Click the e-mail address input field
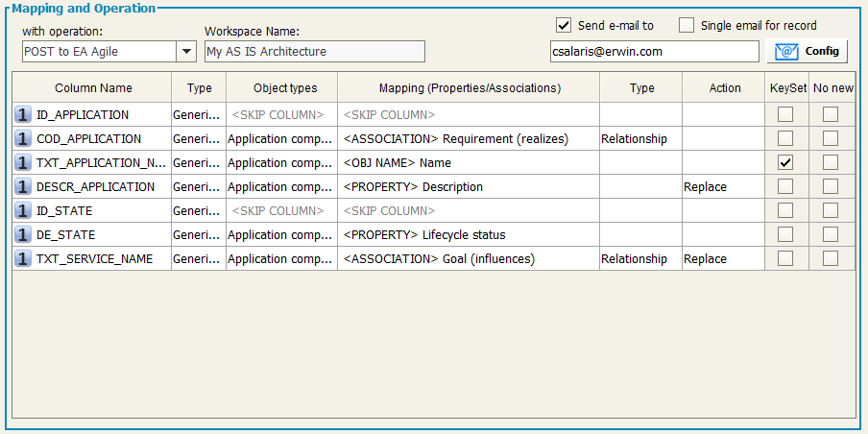The width and height of the screenshot is (868, 434). coord(654,52)
